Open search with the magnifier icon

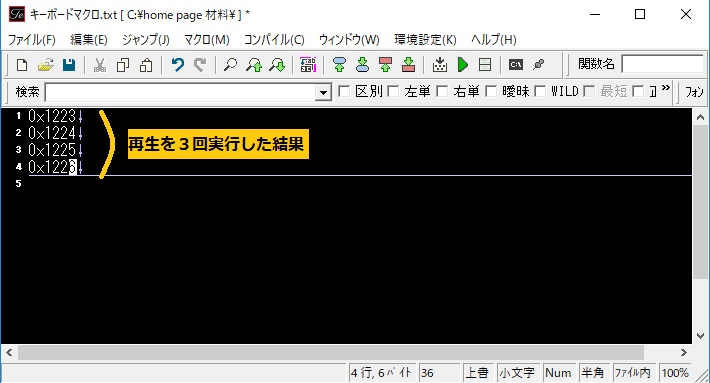(230, 65)
